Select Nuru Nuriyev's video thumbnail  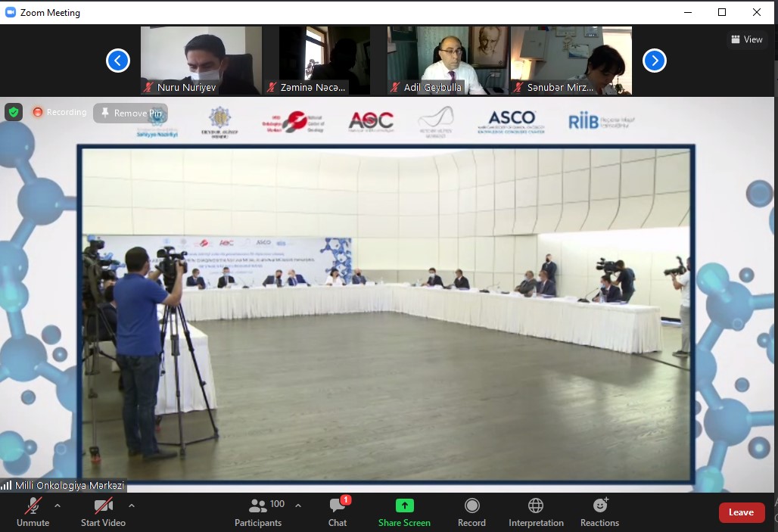click(x=201, y=61)
